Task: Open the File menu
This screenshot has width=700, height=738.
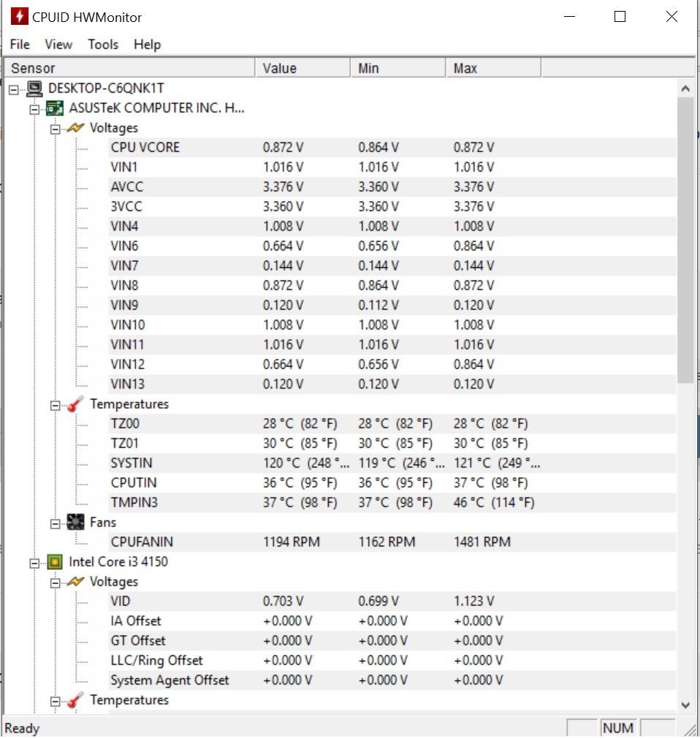Action: tap(20, 45)
